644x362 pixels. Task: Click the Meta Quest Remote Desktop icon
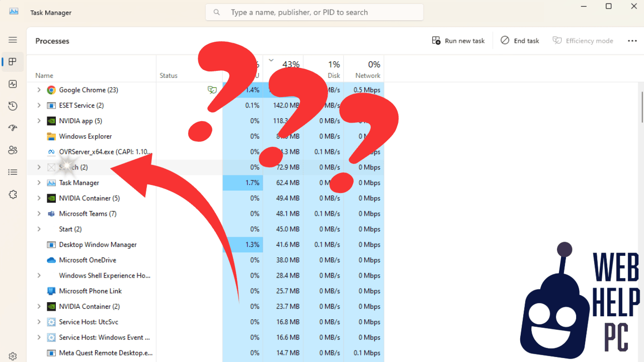[x=51, y=353]
